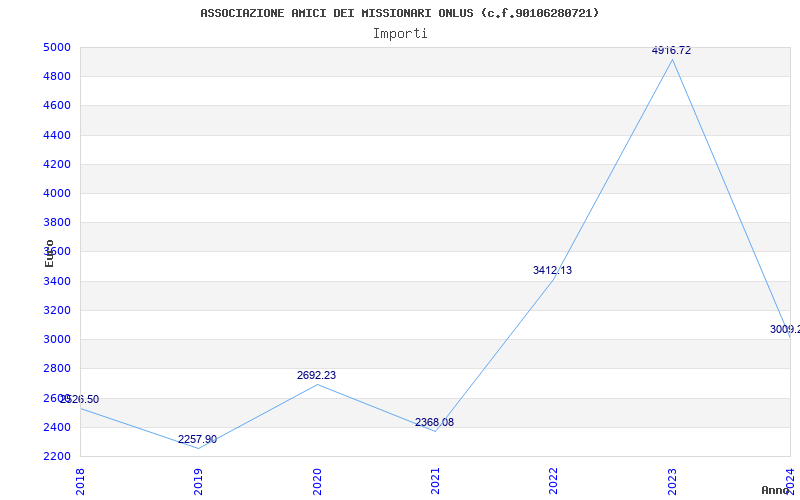Click the 4916.72 data label
The image size is (800, 500).
click(671, 50)
